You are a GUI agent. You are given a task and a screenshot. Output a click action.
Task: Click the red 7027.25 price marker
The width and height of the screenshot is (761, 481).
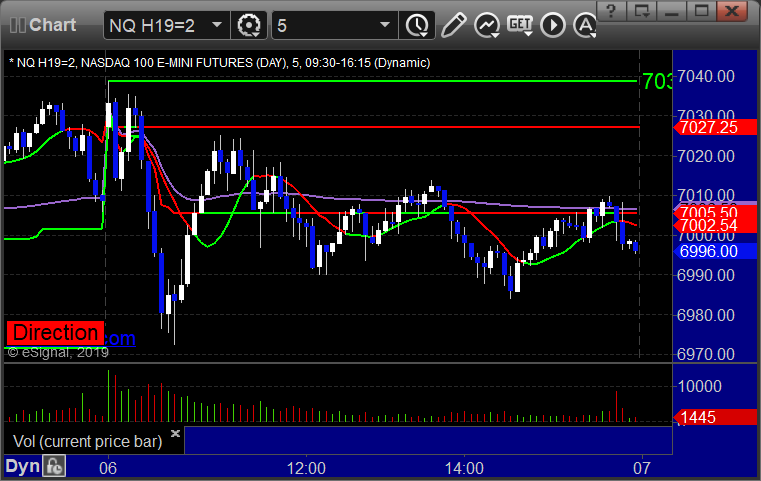(714, 127)
